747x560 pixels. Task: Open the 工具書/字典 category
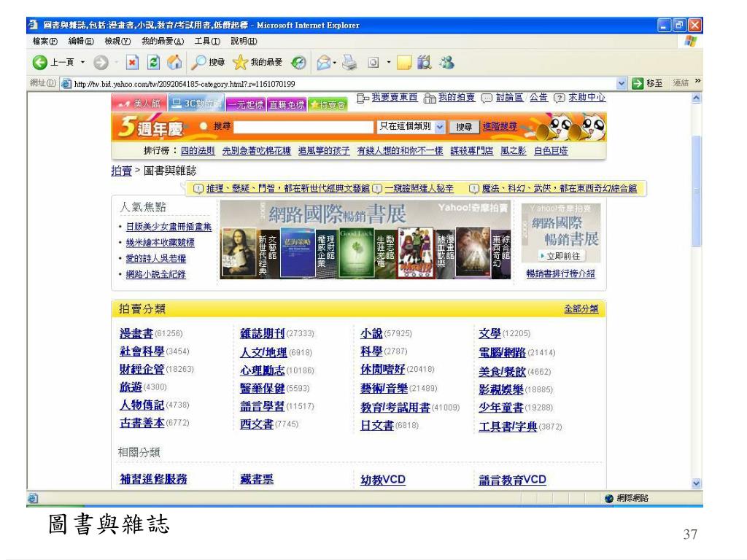point(508,426)
